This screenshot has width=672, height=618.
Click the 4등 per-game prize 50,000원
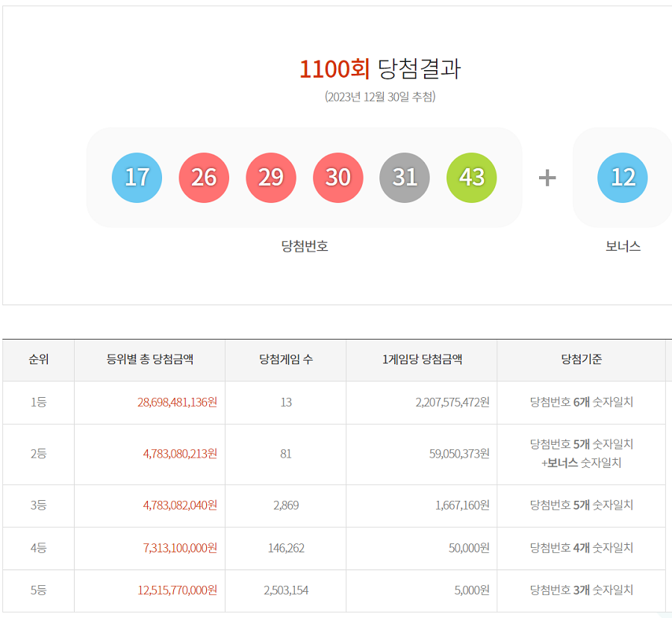click(469, 548)
